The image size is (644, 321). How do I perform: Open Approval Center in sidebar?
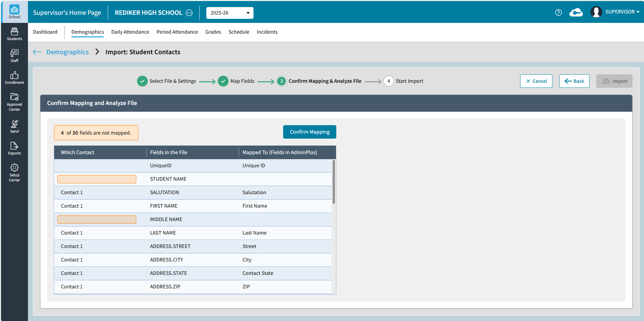tap(14, 102)
